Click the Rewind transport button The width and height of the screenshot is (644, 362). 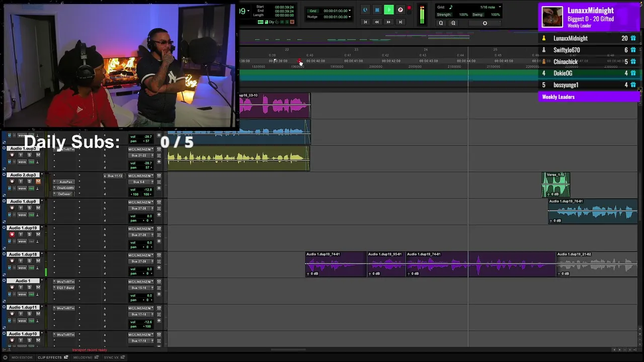tap(377, 22)
